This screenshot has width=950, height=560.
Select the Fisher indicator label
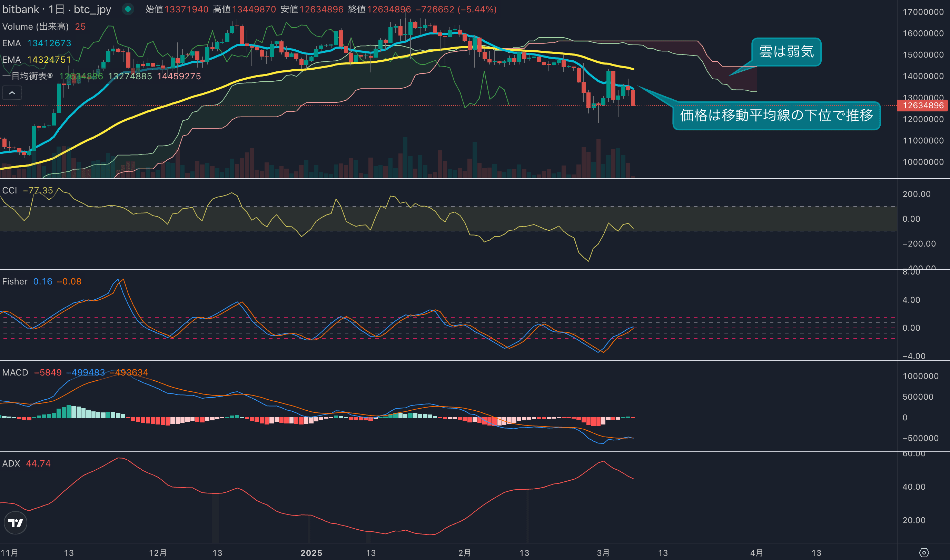(x=15, y=281)
